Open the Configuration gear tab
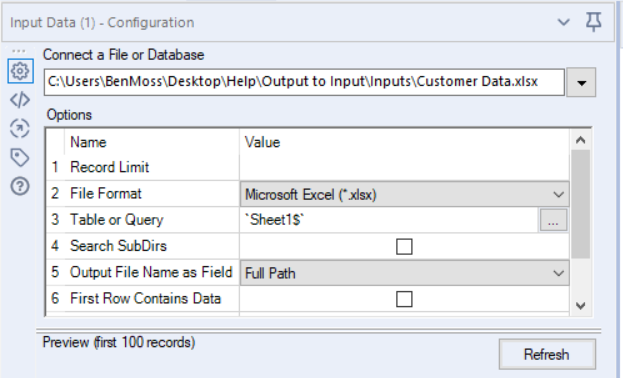Viewport: 623px width, 378px height. [x=20, y=71]
